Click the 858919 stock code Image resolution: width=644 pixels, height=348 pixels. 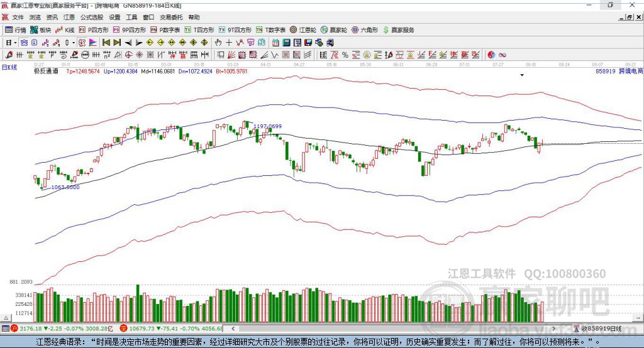point(606,72)
